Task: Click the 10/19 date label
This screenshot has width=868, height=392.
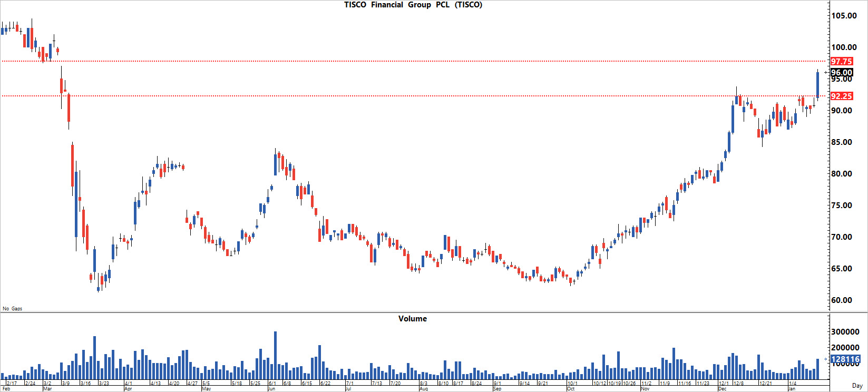Action: pos(615,384)
